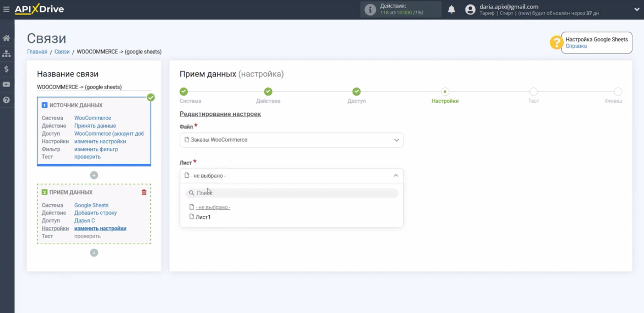Open the notifications bell
Viewport: 644px width, 313px height.
(451, 10)
